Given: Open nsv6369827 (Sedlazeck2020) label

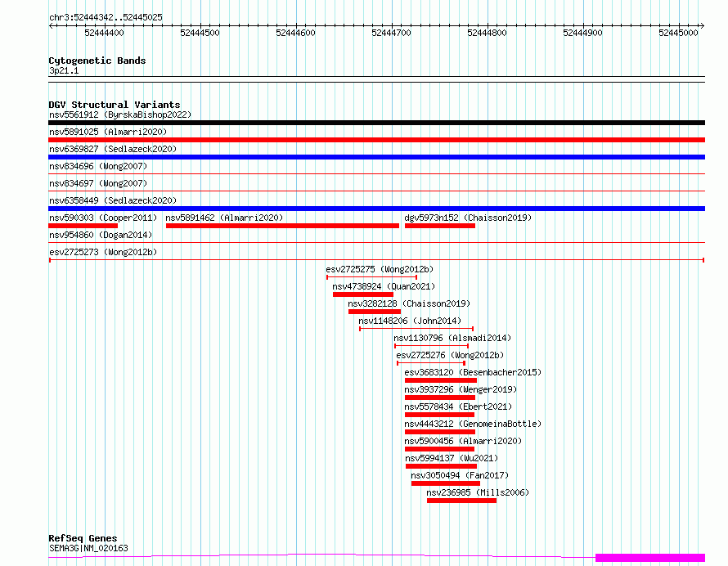Looking at the screenshot, I should 113,149.
